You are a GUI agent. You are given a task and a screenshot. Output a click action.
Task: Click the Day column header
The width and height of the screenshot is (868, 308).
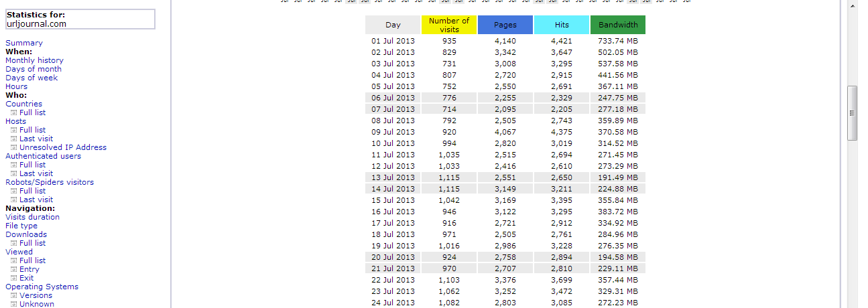393,25
